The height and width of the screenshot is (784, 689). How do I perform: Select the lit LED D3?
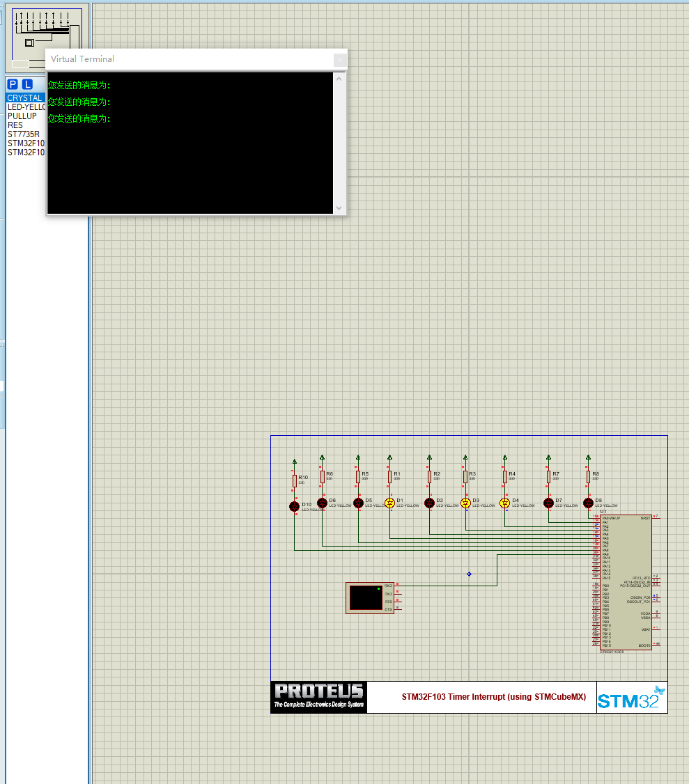point(465,503)
